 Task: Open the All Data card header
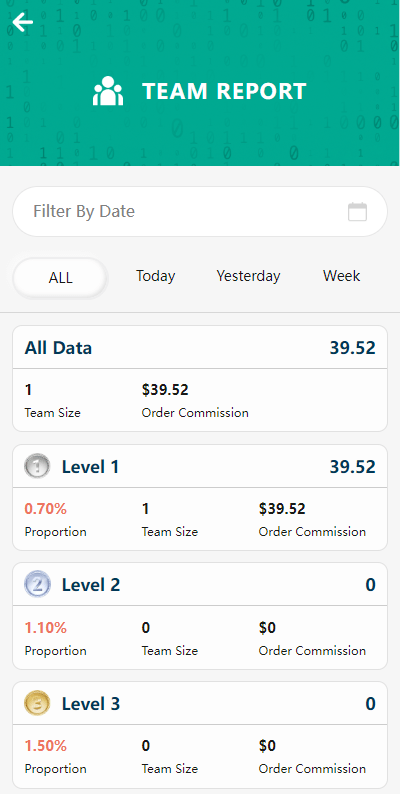coord(200,347)
